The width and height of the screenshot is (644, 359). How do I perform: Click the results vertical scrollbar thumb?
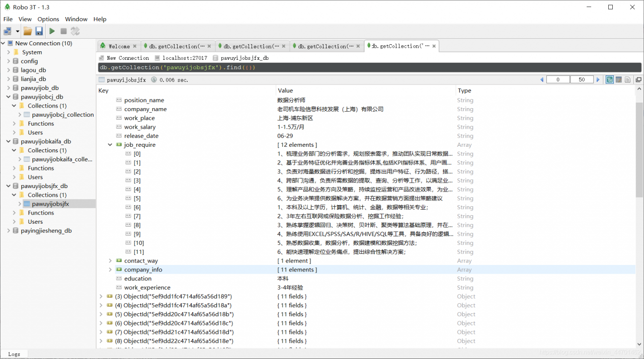(639, 149)
